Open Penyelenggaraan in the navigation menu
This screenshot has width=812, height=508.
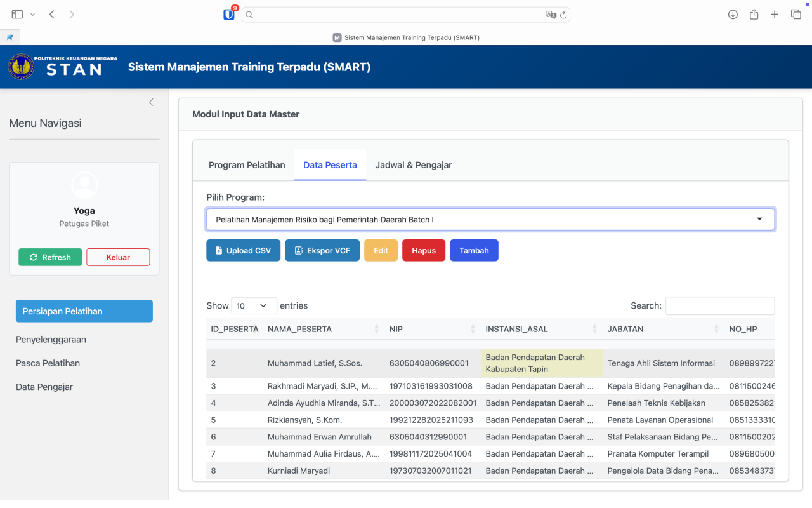click(x=51, y=340)
